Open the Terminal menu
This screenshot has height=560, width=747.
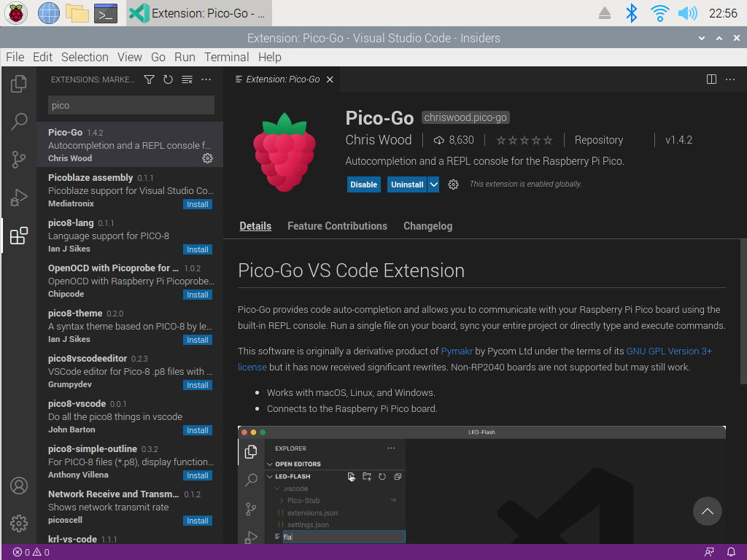click(227, 57)
